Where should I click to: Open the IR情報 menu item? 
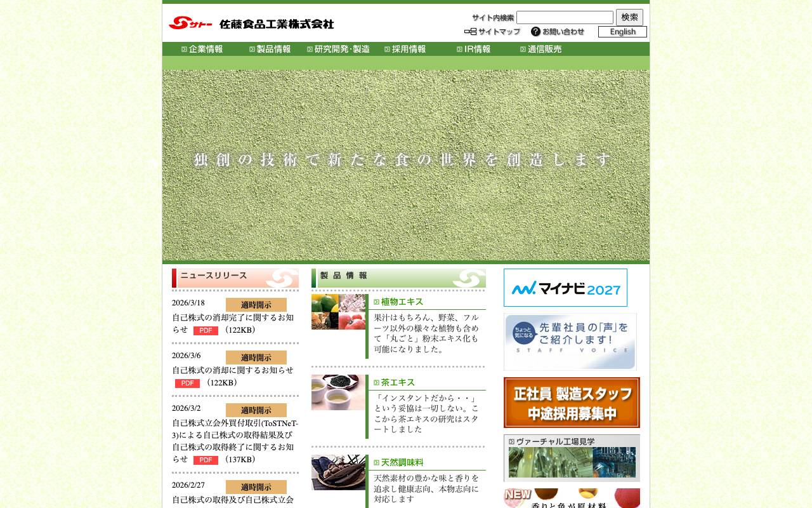coord(476,48)
